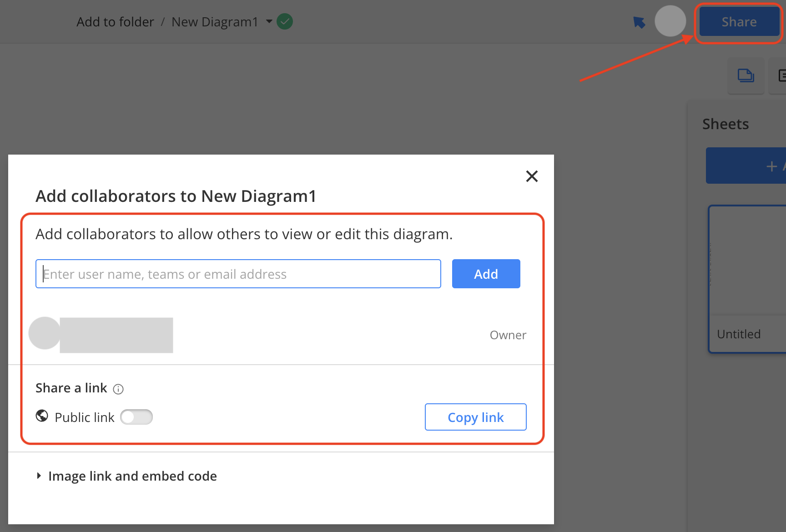Image resolution: width=786 pixels, height=532 pixels.
Task: Click the user avatar circle in top bar
Action: [670, 21]
